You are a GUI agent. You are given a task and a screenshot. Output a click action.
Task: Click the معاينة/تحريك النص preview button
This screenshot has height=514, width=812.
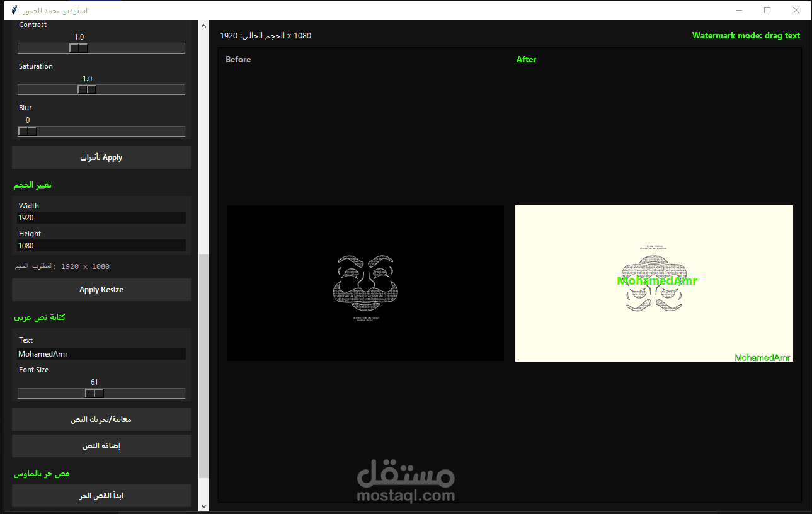coord(101,420)
